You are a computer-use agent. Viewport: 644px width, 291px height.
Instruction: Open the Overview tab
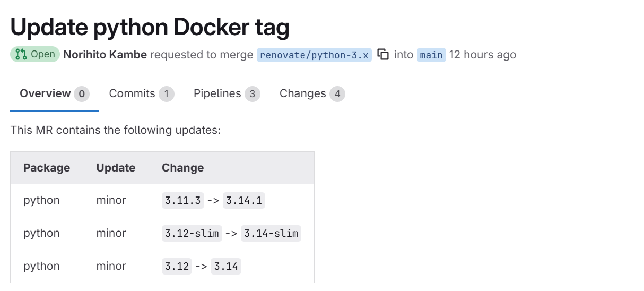(46, 94)
